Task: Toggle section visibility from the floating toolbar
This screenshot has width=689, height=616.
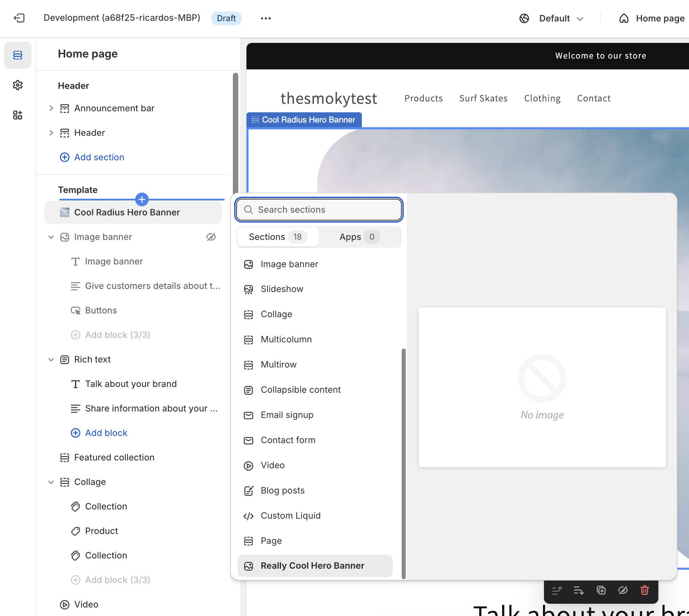Action: 623,591
